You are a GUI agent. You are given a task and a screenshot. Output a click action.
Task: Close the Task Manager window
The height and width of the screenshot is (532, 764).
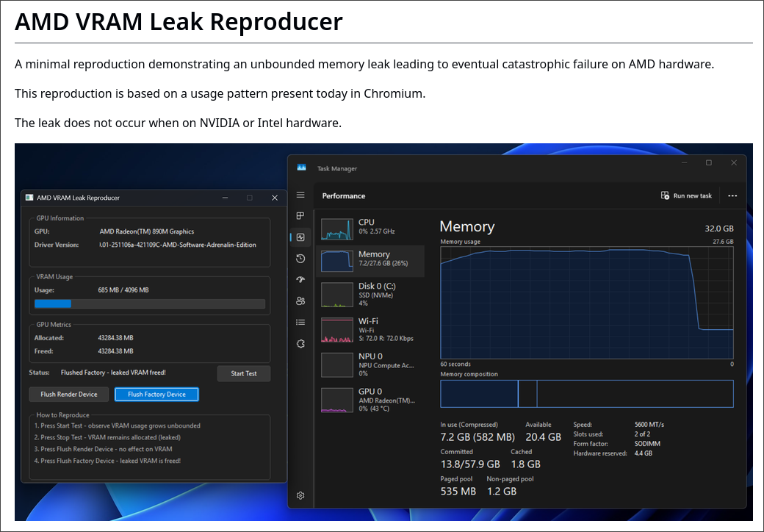(734, 162)
